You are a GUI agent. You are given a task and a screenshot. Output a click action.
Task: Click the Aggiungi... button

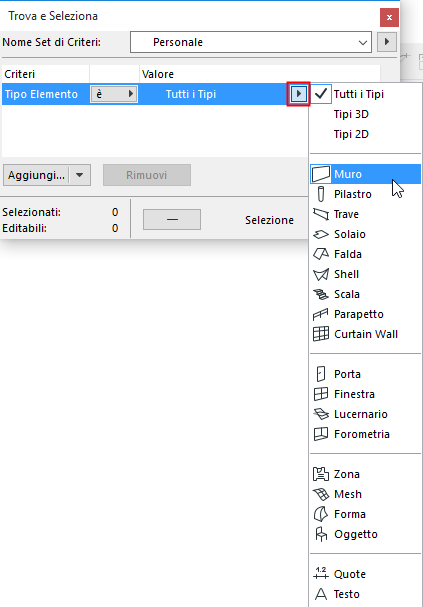[x=36, y=175]
